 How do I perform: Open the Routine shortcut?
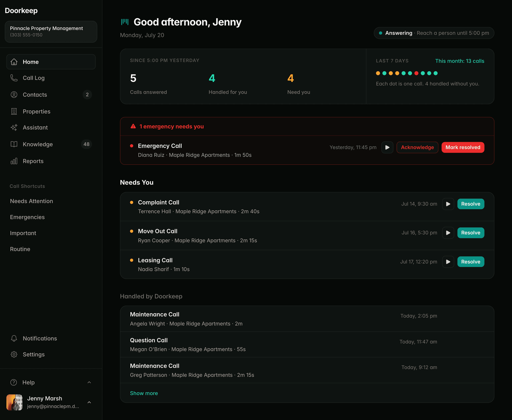20,249
